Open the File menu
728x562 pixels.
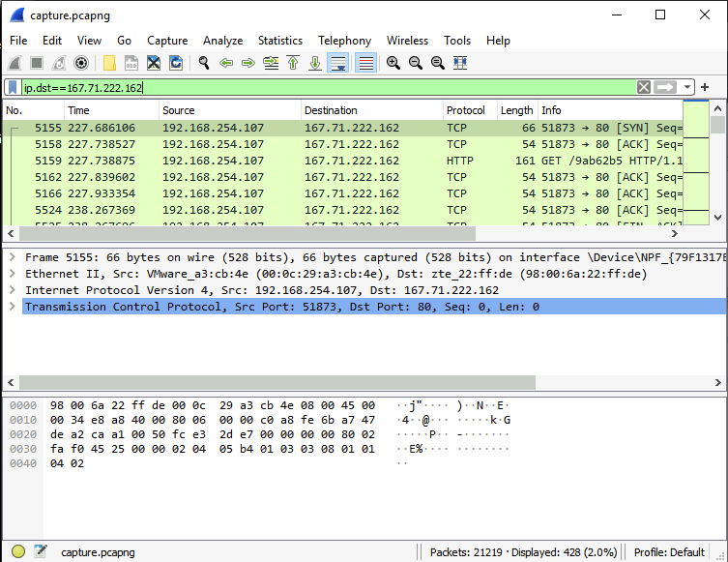click(x=18, y=41)
